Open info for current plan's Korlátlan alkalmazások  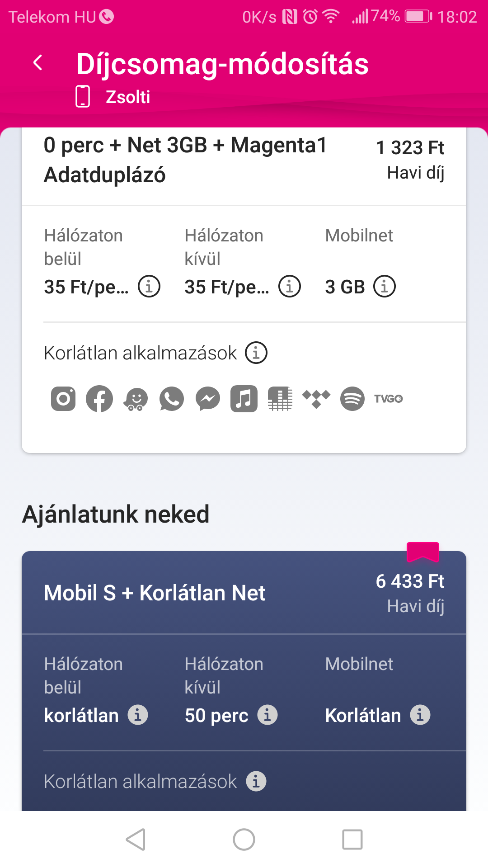point(256,353)
